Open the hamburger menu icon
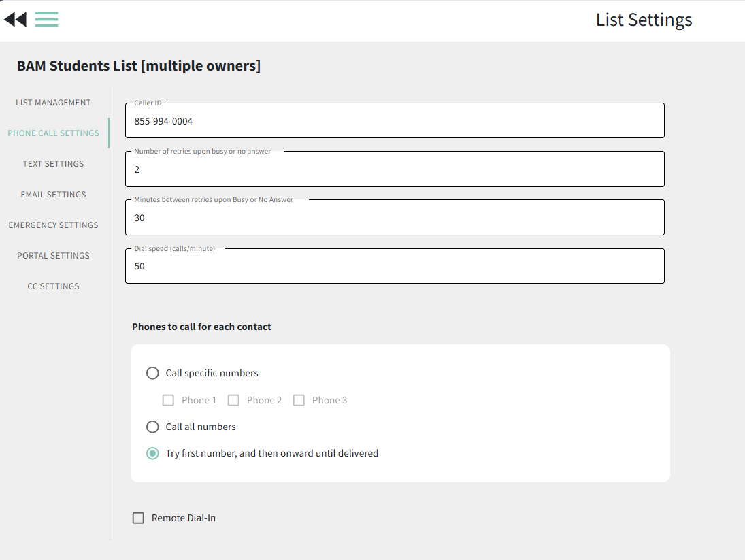 coord(46,20)
